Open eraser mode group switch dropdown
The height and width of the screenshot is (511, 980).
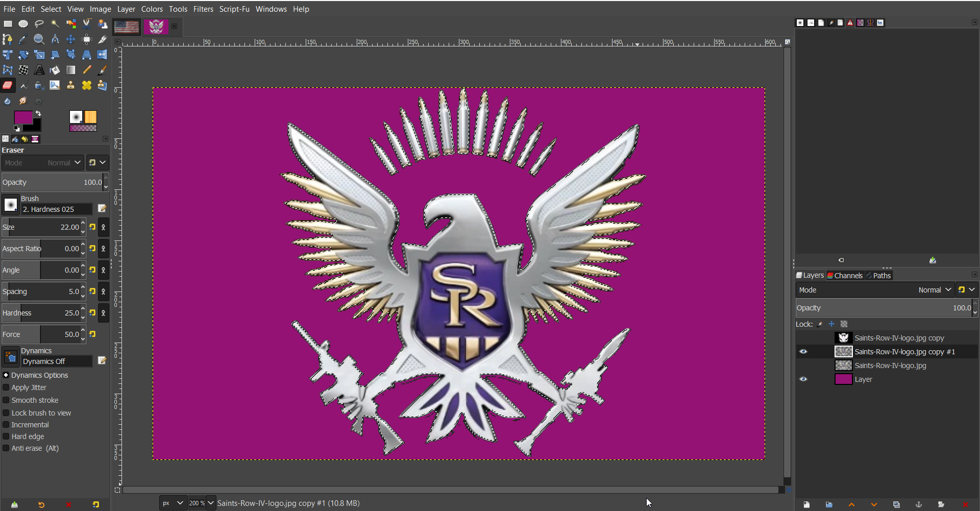pos(97,163)
